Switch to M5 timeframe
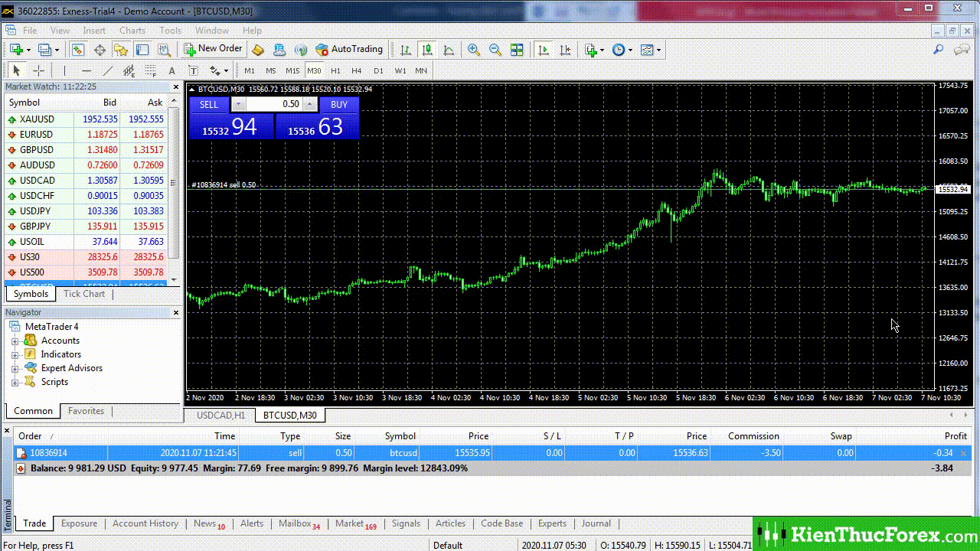Viewport: 980px width, 551px height. [x=271, y=70]
